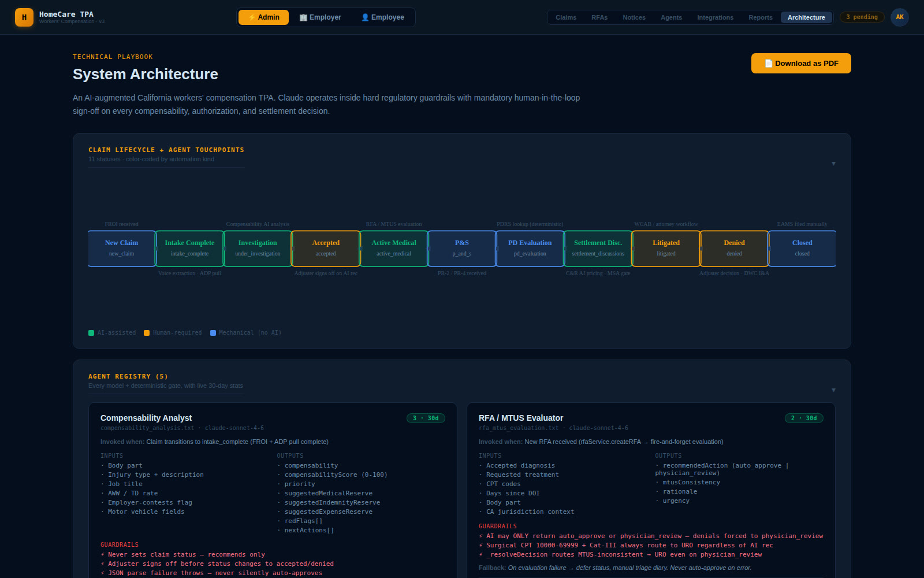
Task: Click the Compensability Analyst card title
Action: coord(146,418)
